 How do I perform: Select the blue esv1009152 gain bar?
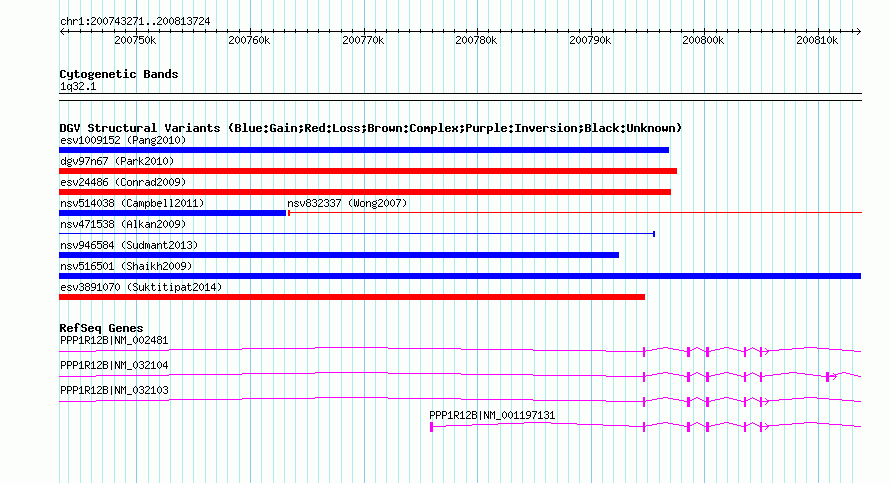tap(364, 150)
